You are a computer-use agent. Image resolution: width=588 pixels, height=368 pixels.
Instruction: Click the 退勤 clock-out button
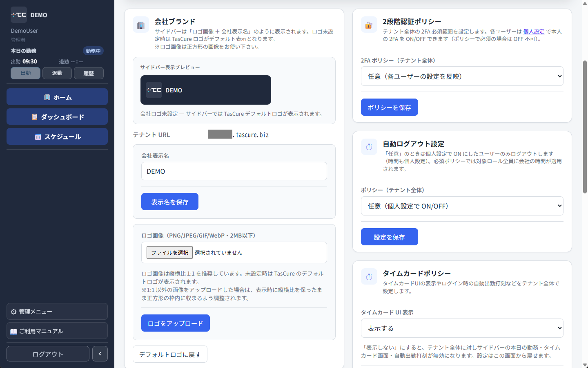[57, 73]
